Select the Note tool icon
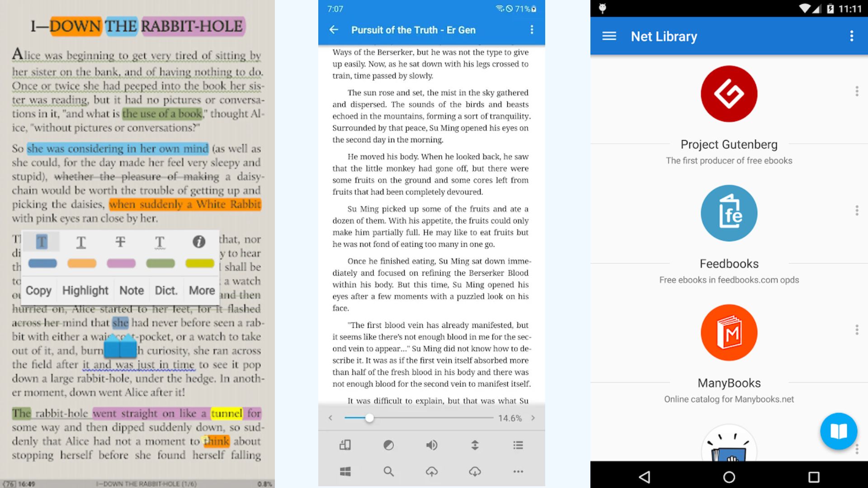 tap(131, 290)
